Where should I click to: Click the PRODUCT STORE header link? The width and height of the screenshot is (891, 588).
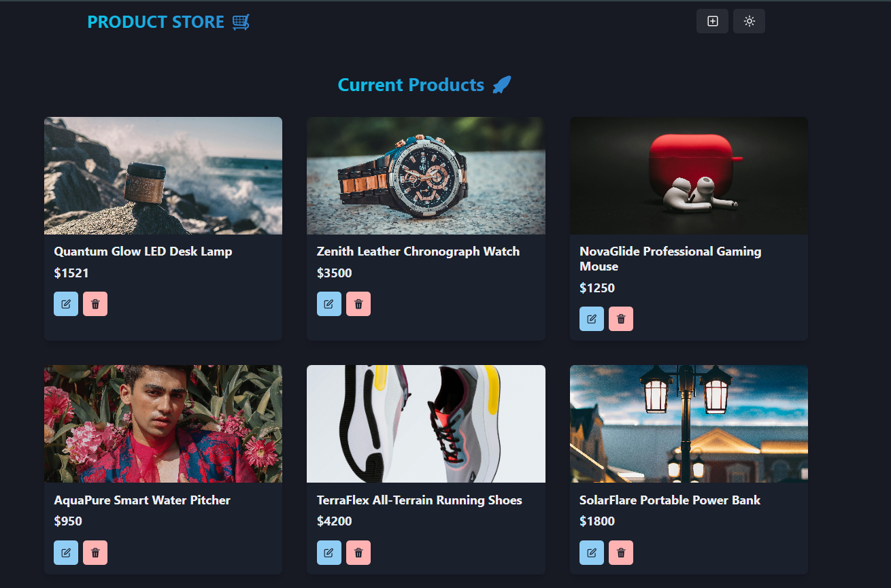tap(156, 22)
